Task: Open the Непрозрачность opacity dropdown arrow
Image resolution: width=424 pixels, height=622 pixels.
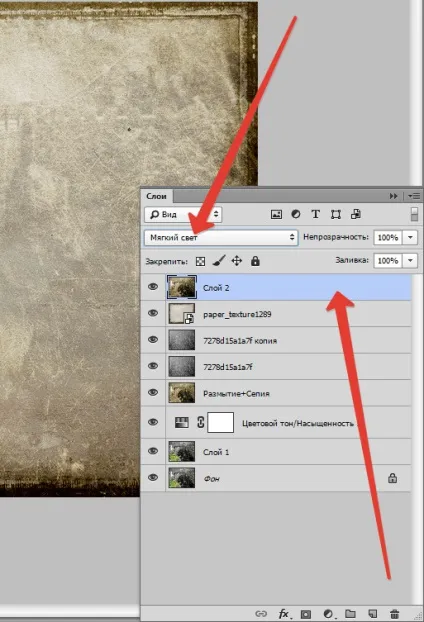Action: (x=410, y=237)
